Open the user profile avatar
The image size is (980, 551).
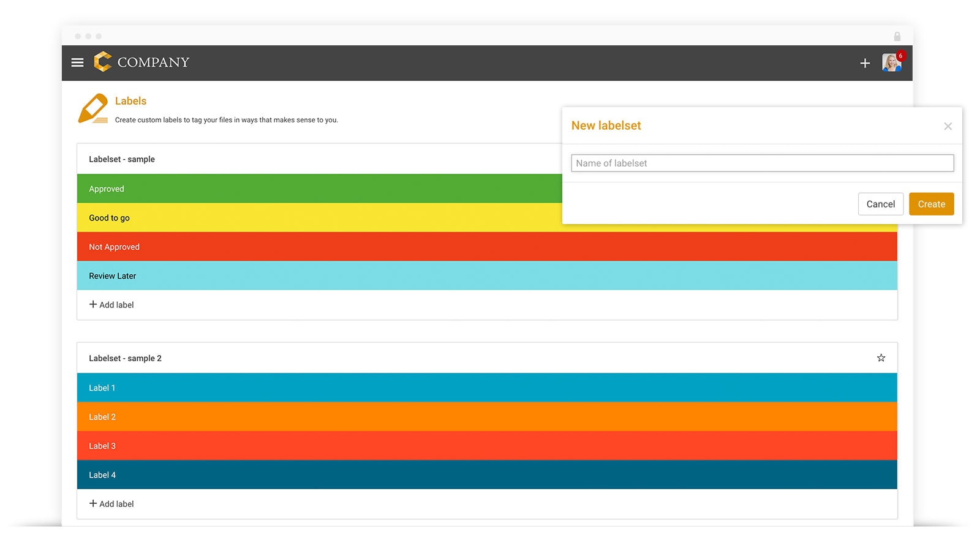891,62
